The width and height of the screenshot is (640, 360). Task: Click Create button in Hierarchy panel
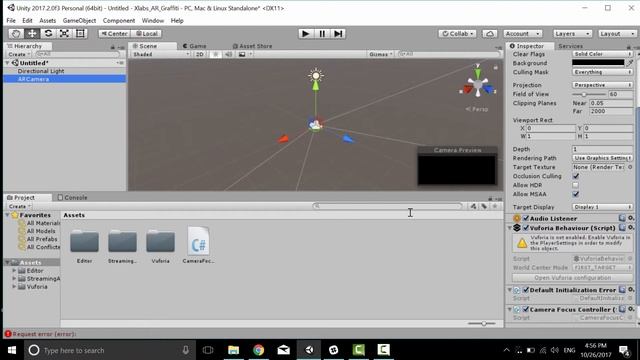(x=18, y=54)
